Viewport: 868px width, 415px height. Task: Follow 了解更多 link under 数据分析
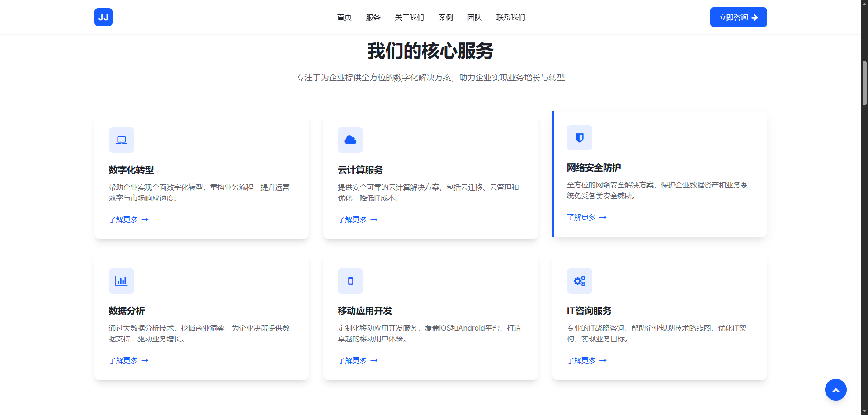coord(129,360)
